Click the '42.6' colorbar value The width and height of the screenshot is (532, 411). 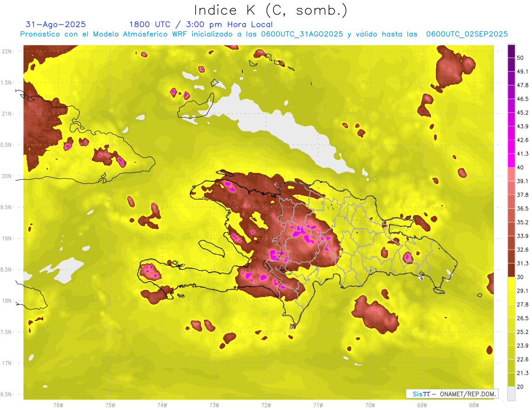pyautogui.click(x=522, y=140)
